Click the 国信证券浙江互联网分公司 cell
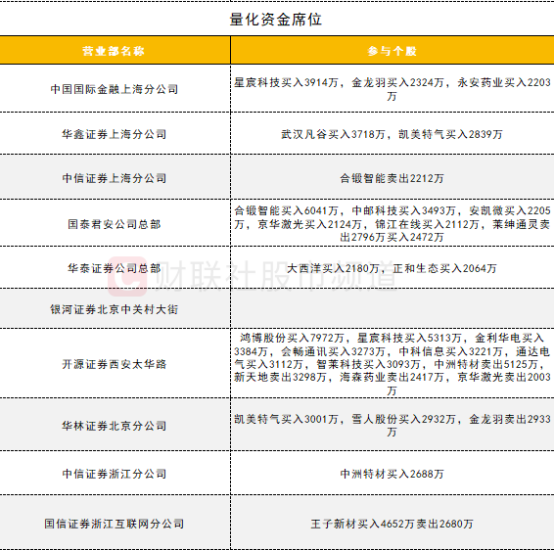Screen dimensions: 554x550 [x=114, y=523]
